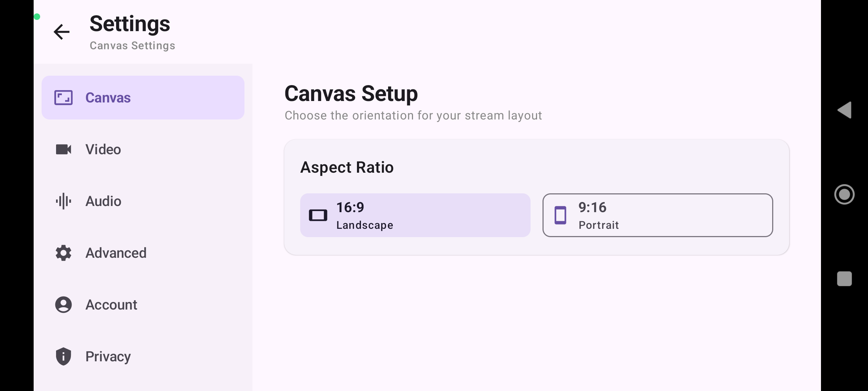Go to Account settings section
Viewport: 868px width, 391px height.
point(143,304)
